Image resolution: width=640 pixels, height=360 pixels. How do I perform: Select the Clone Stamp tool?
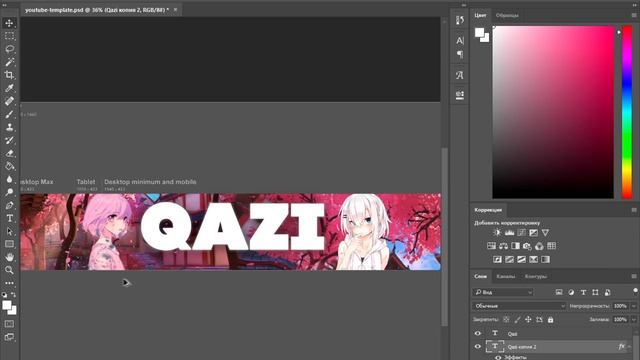(9, 127)
